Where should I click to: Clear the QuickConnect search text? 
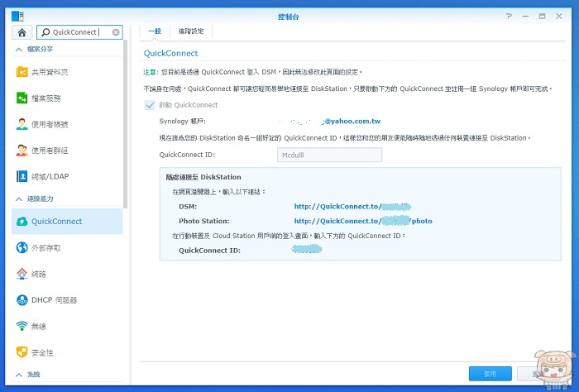click(x=116, y=32)
